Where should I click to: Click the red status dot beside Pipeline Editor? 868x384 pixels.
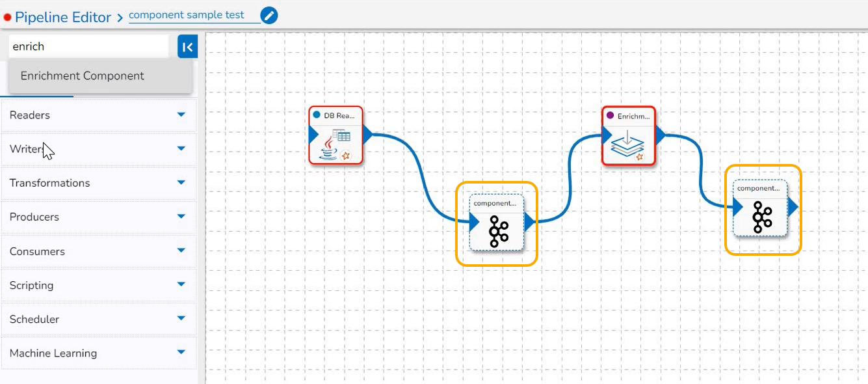pos(8,18)
